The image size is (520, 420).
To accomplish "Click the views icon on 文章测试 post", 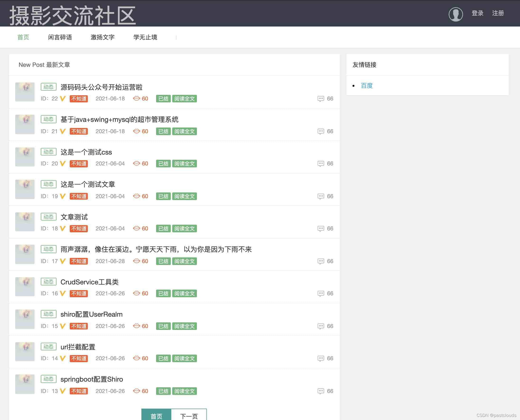I will [137, 228].
